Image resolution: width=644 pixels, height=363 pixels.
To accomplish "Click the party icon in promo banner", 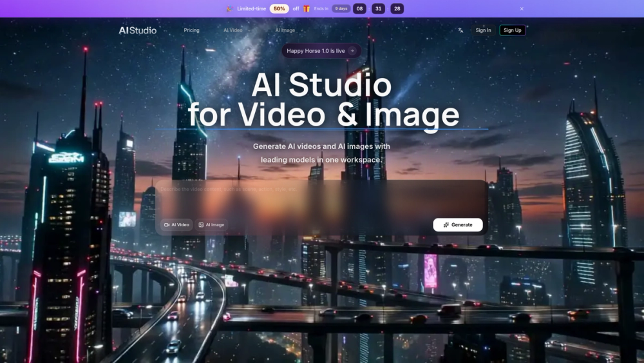I will click(x=230, y=8).
